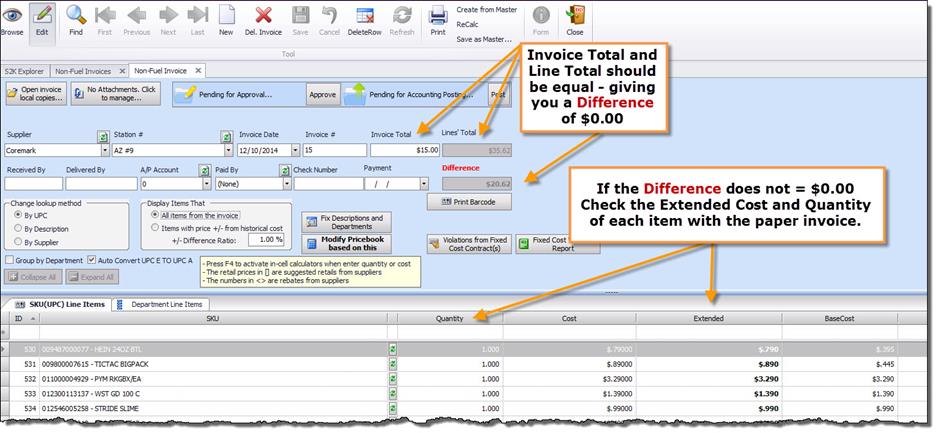Click the Edit pencil icon
938x433 pixels.
(x=42, y=15)
